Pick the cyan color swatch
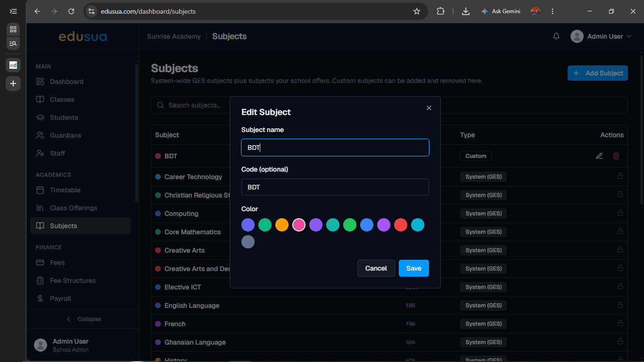Viewport: 644px width, 362px height. 418,225
